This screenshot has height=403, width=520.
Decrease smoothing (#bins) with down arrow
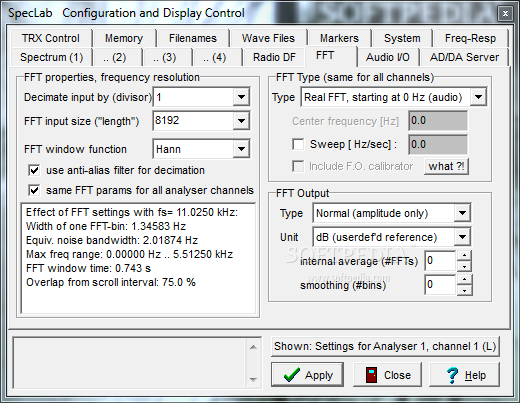(x=464, y=290)
